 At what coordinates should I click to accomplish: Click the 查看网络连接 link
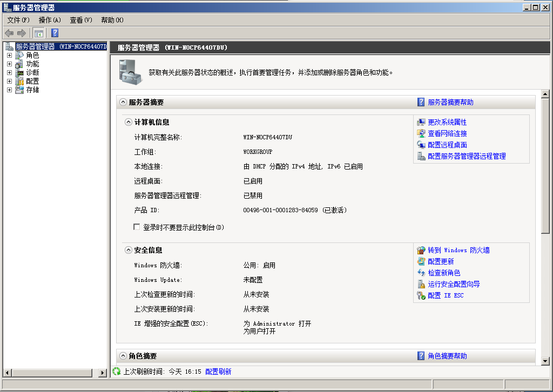pyautogui.click(x=447, y=133)
